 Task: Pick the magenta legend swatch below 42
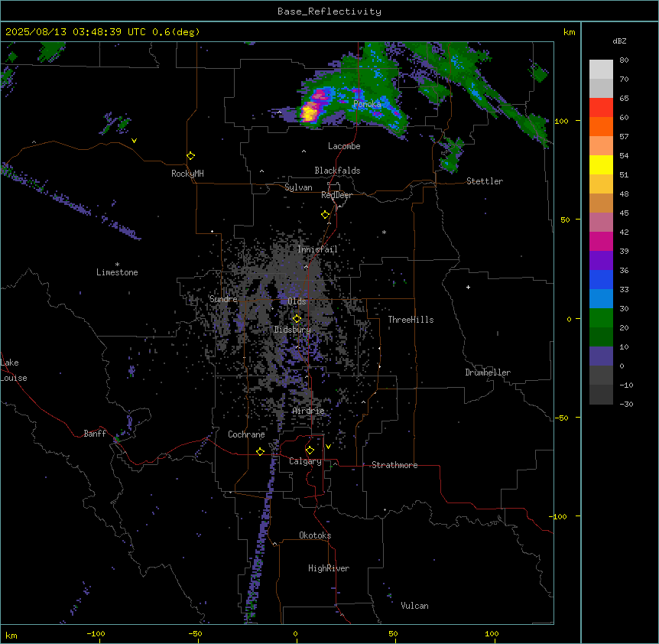(601, 241)
